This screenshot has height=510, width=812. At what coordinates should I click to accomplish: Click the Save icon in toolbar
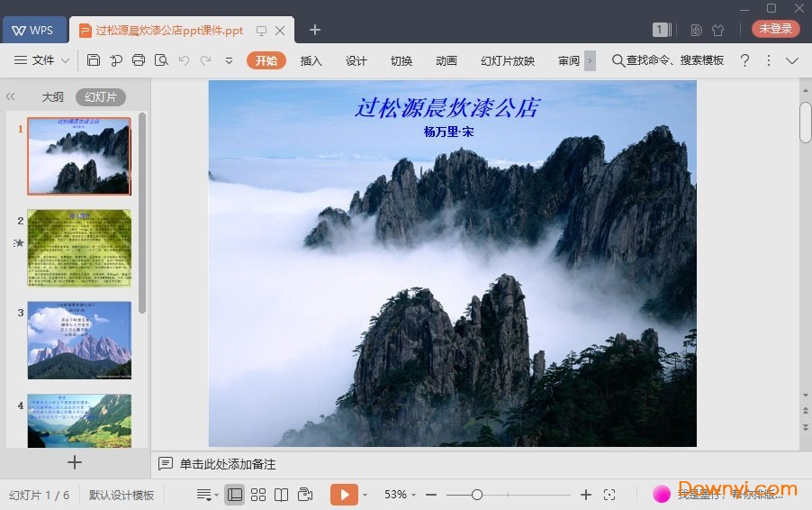pos(94,60)
